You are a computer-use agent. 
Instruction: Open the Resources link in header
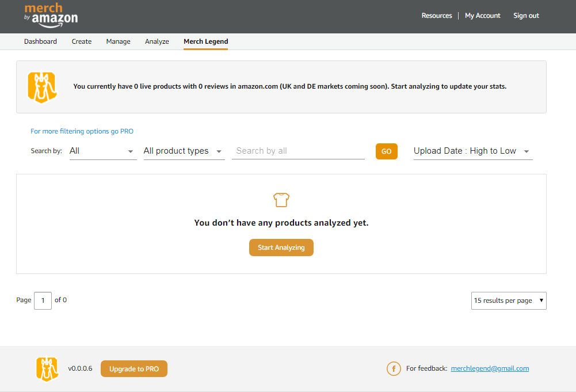[x=437, y=16]
